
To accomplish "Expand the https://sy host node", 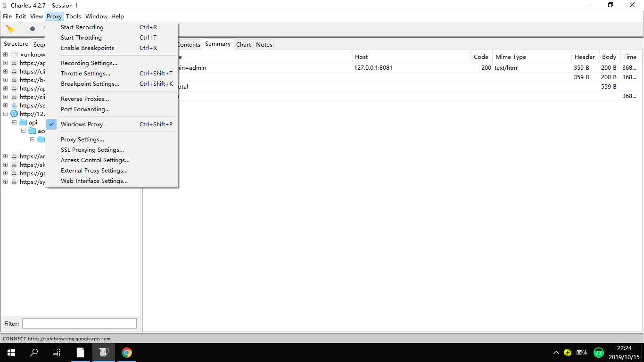I will (5, 181).
